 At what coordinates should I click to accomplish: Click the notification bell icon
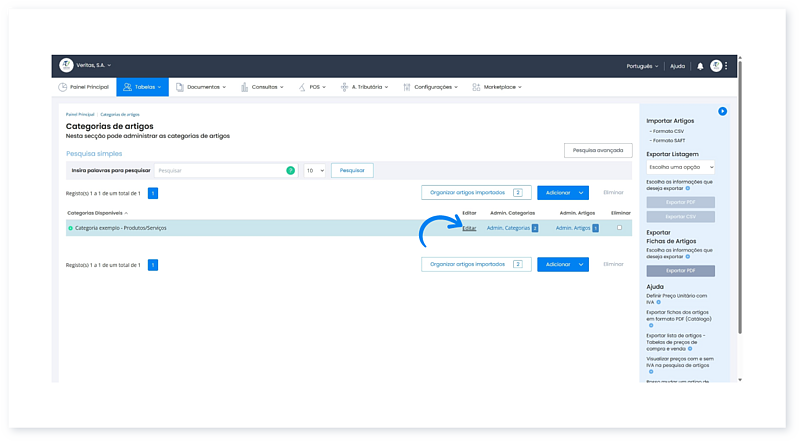coord(700,66)
